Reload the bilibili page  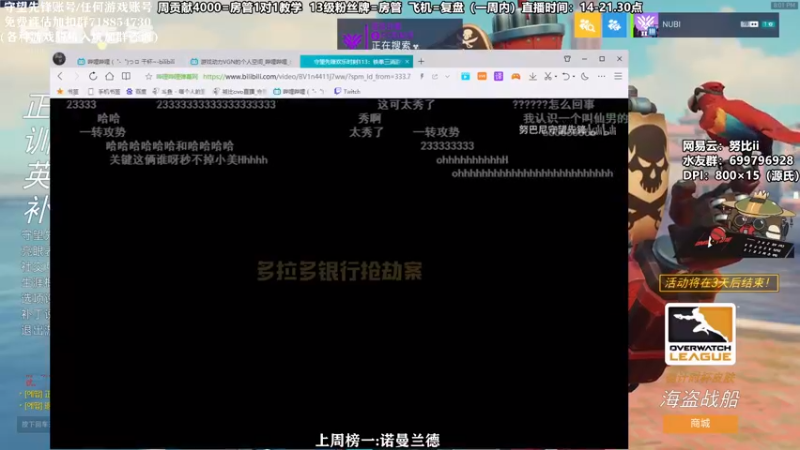93,76
